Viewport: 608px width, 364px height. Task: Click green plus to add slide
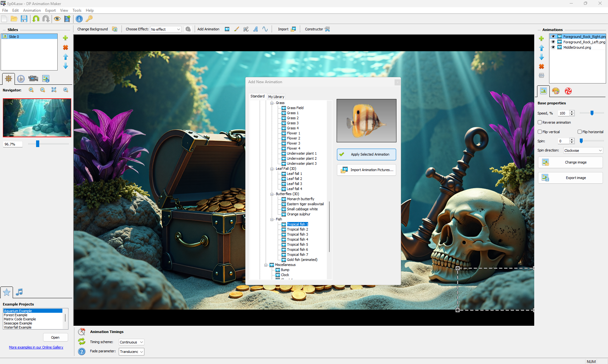66,38
